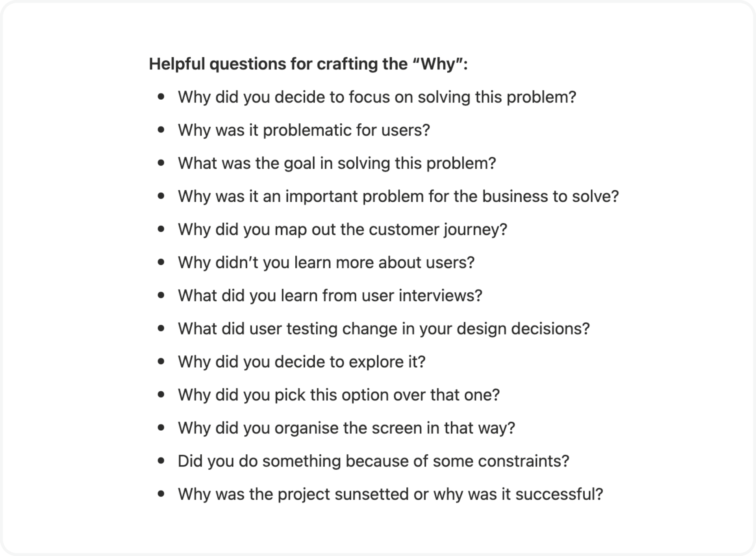This screenshot has width=756, height=556.
Task: Click 'Why did you decide to explore it?'
Action: (302, 362)
